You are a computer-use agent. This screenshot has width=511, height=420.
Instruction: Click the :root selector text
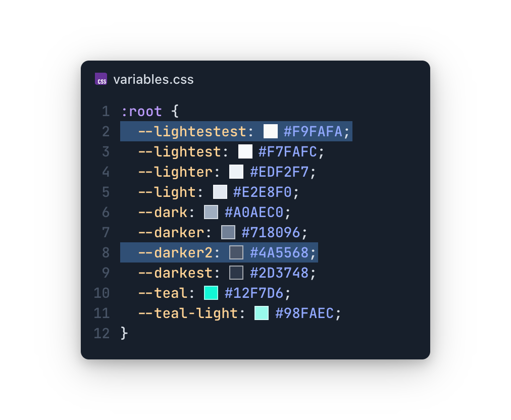141,111
